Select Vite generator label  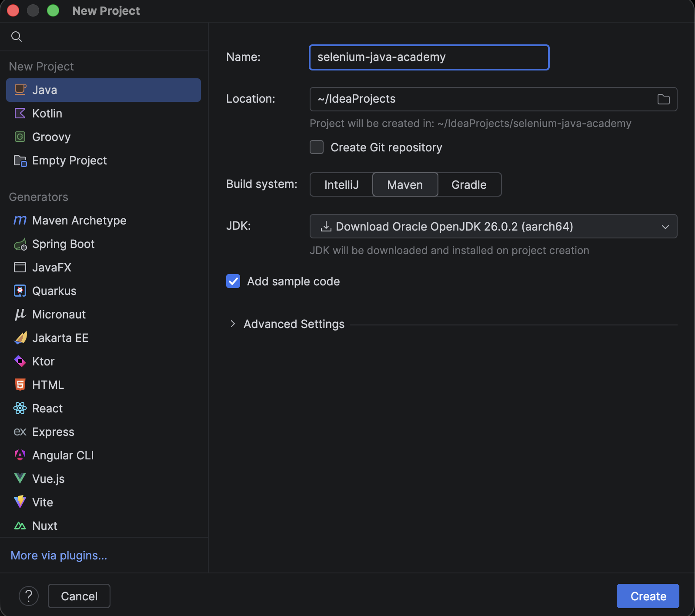point(43,502)
